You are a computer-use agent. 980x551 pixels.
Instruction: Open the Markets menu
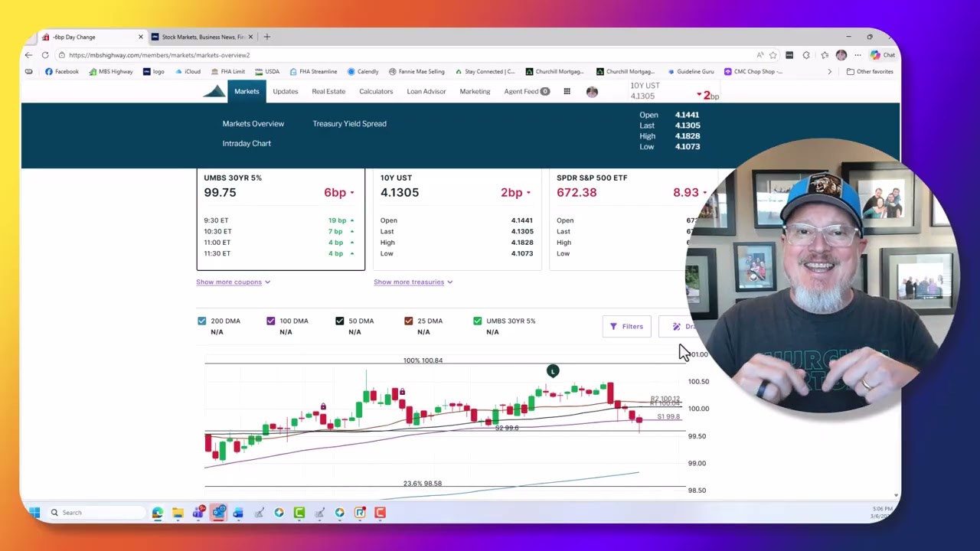coord(247,92)
